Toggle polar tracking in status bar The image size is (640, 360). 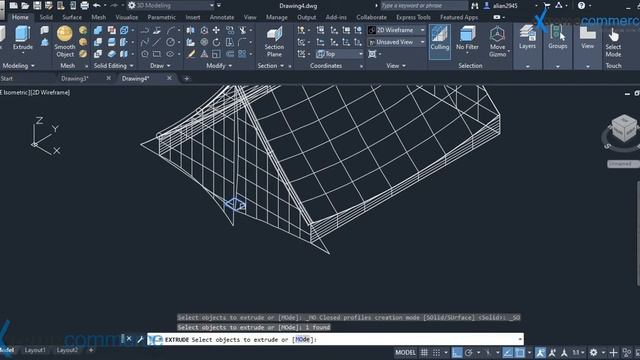(469, 353)
